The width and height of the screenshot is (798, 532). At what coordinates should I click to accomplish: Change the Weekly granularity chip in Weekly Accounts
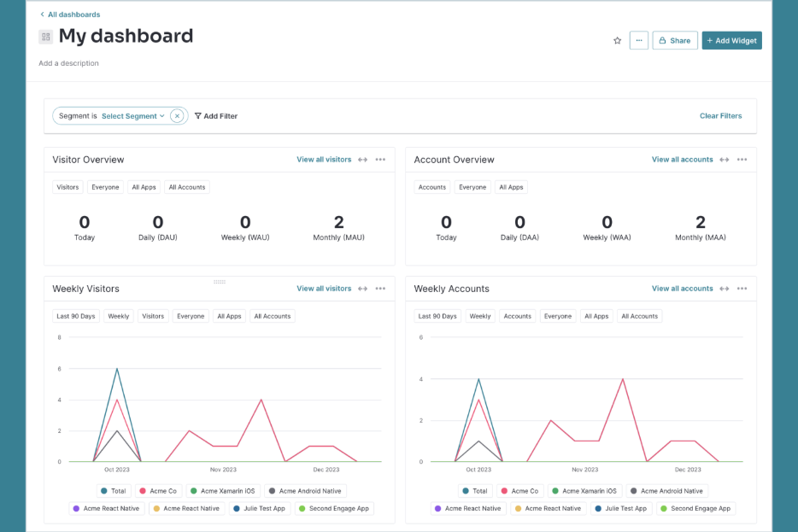click(480, 316)
